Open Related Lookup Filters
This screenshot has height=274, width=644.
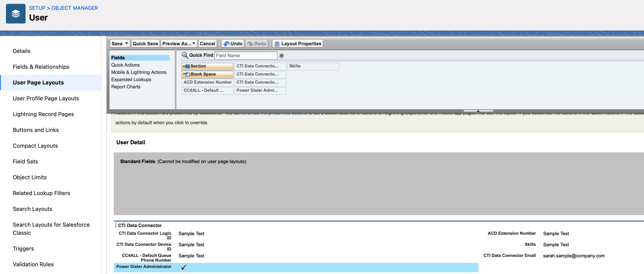[x=41, y=193]
